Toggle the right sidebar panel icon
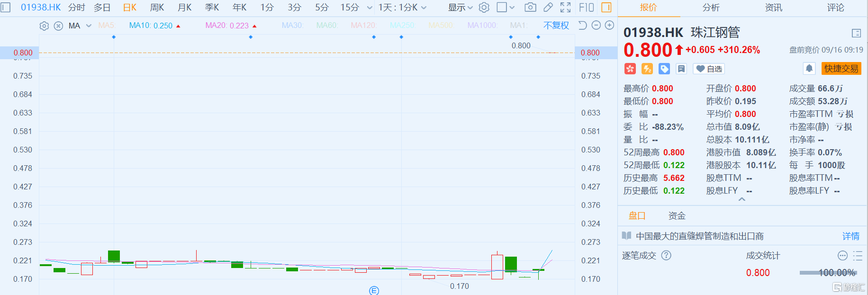 click(x=606, y=8)
